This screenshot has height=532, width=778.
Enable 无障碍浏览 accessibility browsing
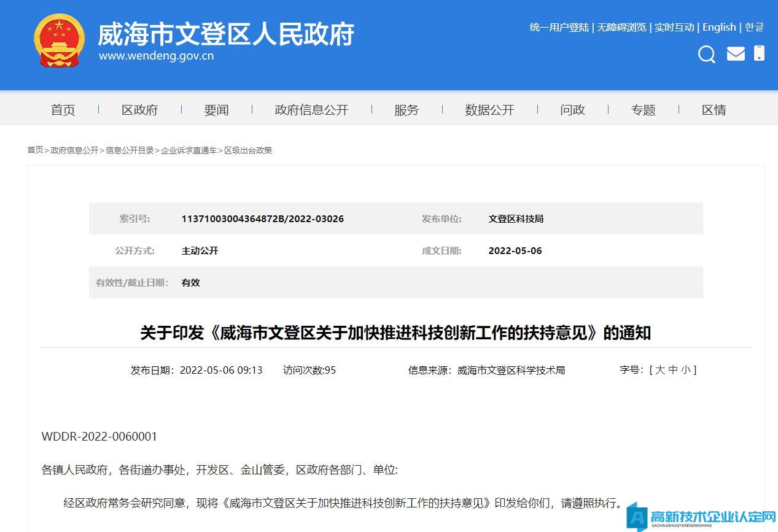[x=621, y=27]
